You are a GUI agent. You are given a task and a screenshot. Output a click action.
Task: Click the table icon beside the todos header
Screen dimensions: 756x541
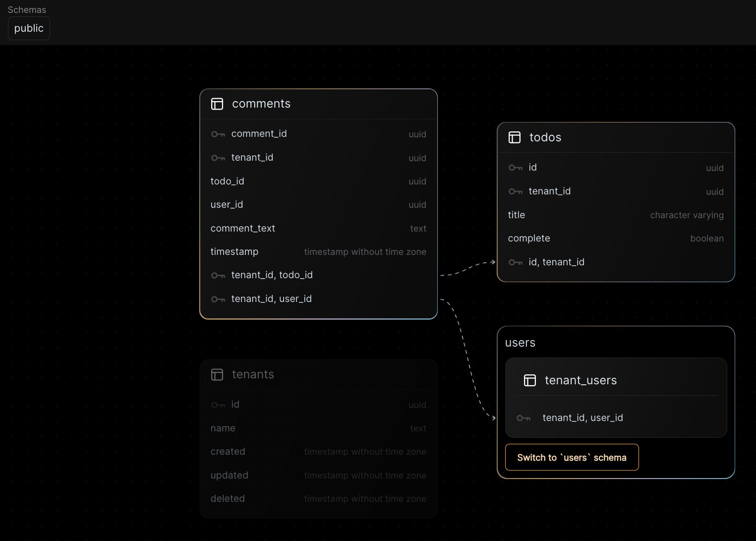click(515, 137)
